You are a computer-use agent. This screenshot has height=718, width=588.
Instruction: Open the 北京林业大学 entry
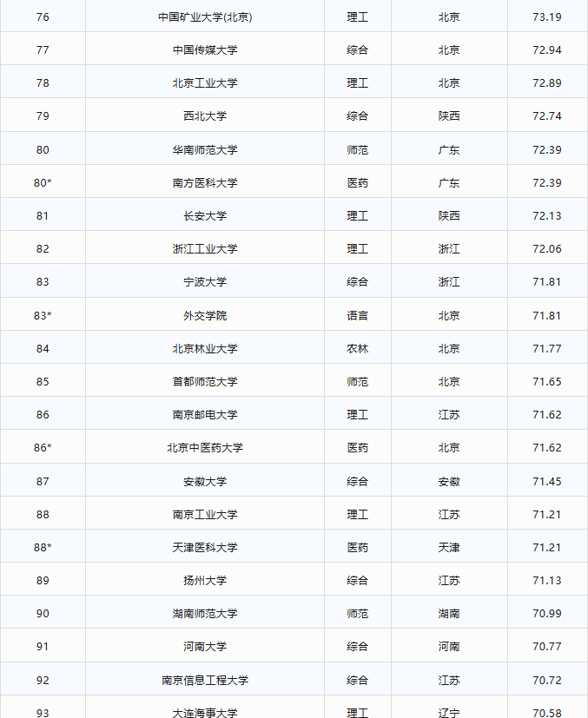coord(205,348)
